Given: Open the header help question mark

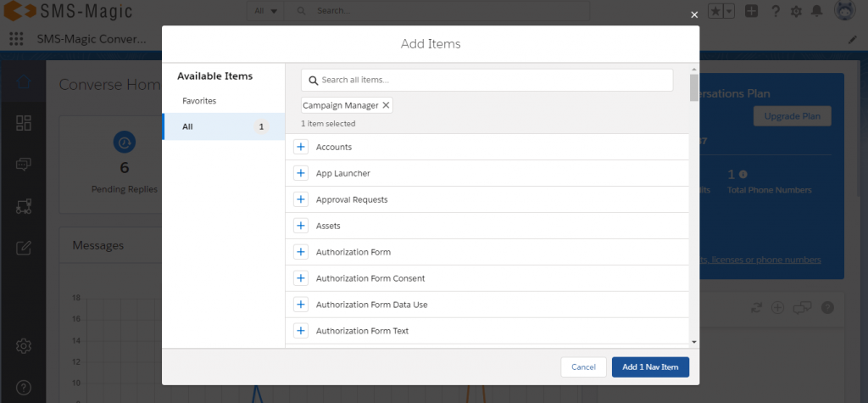Looking at the screenshot, I should [x=776, y=11].
